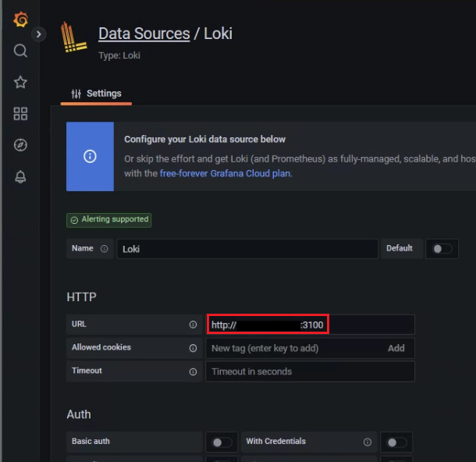Open the search magnifier in sidebar
Image resolution: width=476 pixels, height=462 pixels.
[20, 51]
